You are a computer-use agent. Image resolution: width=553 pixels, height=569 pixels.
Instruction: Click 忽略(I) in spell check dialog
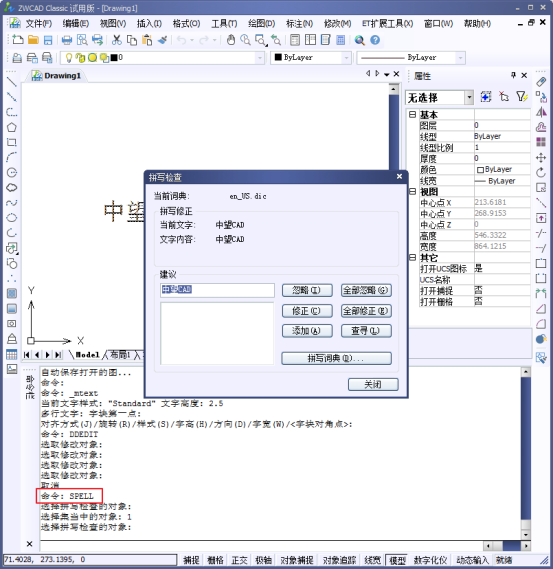point(307,290)
